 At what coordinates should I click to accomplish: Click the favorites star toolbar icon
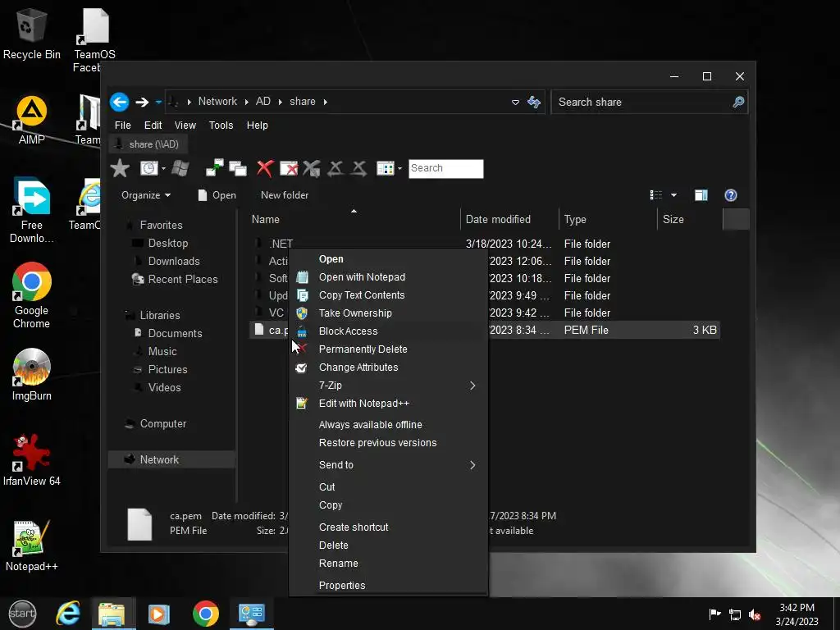tap(120, 168)
